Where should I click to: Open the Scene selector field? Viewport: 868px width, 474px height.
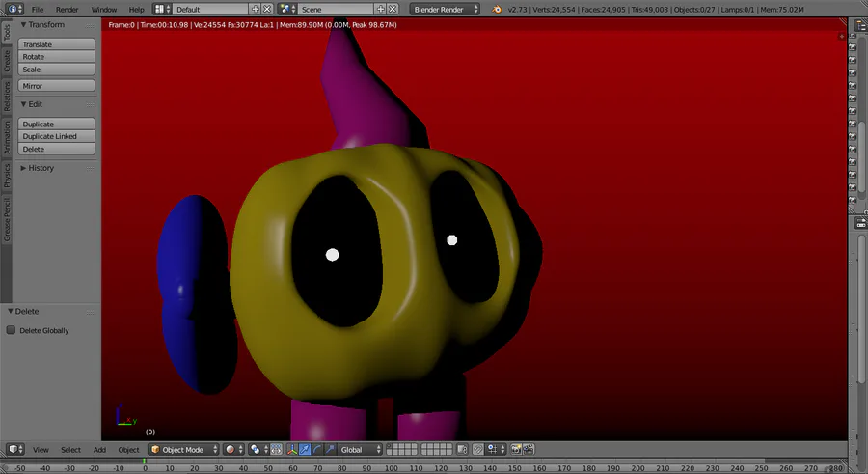336,9
